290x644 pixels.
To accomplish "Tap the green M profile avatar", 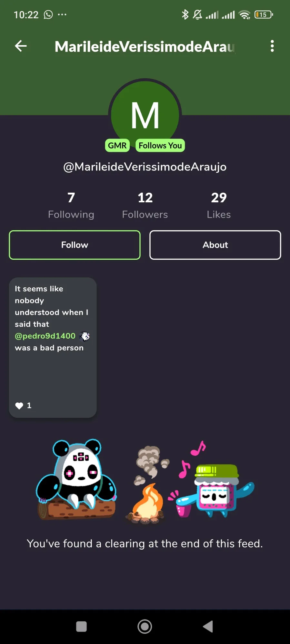I will (x=145, y=114).
